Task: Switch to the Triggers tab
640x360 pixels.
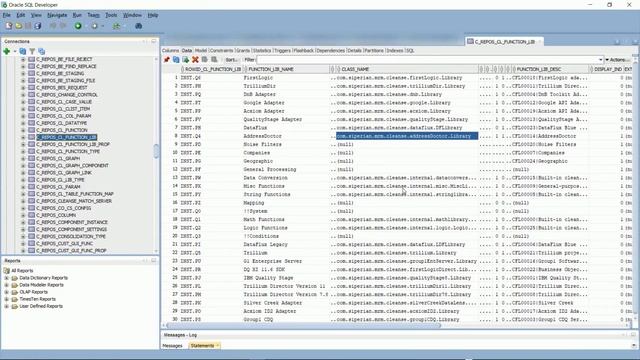Action: [x=282, y=51]
